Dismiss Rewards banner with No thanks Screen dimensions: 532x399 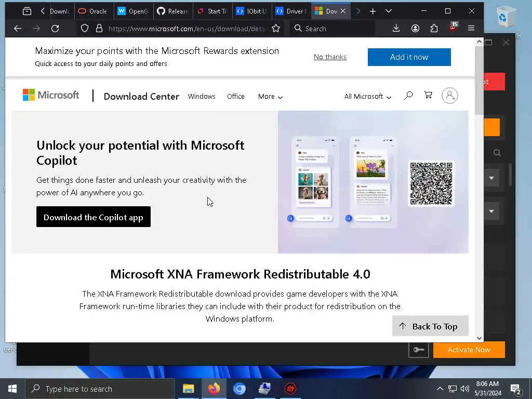coord(330,57)
